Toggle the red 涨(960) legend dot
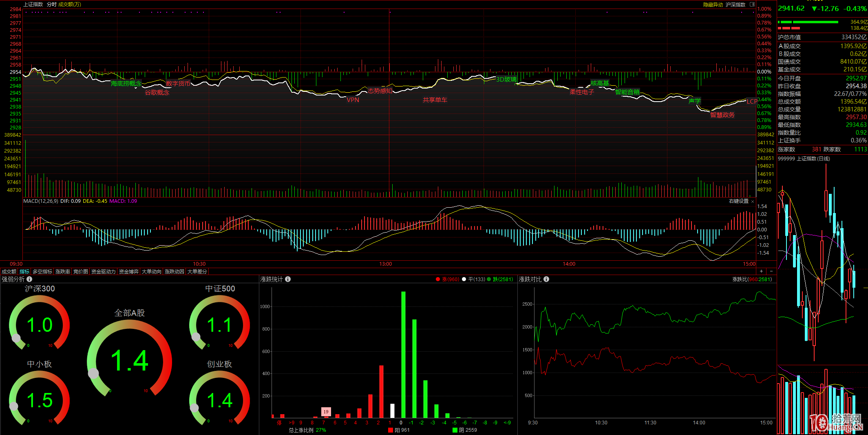 [x=438, y=280]
